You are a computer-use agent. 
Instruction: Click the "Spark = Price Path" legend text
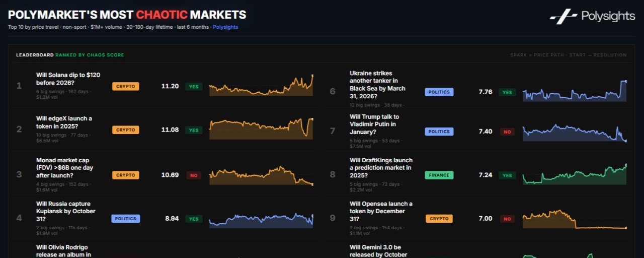569,55
